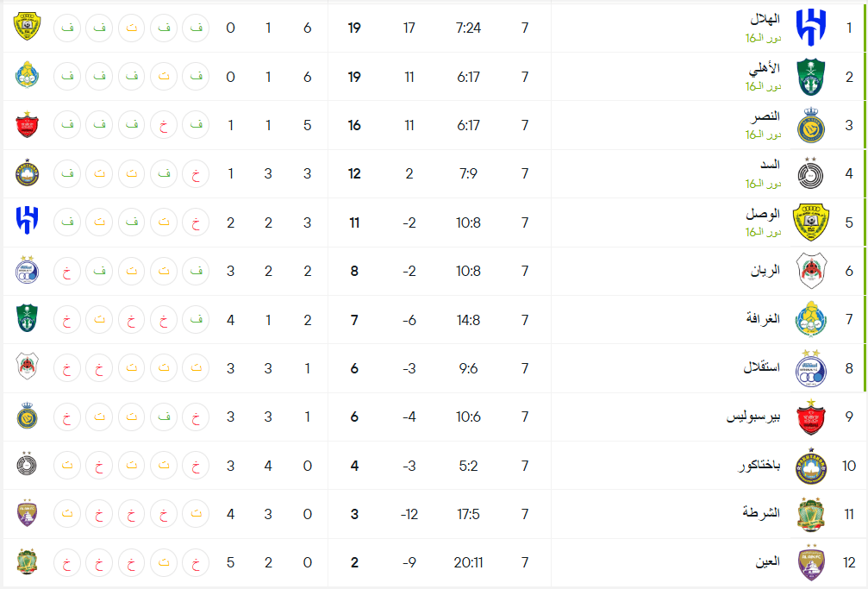
Task: Click the Al Ain purple crest beside العين
Action: pyautogui.click(x=811, y=562)
